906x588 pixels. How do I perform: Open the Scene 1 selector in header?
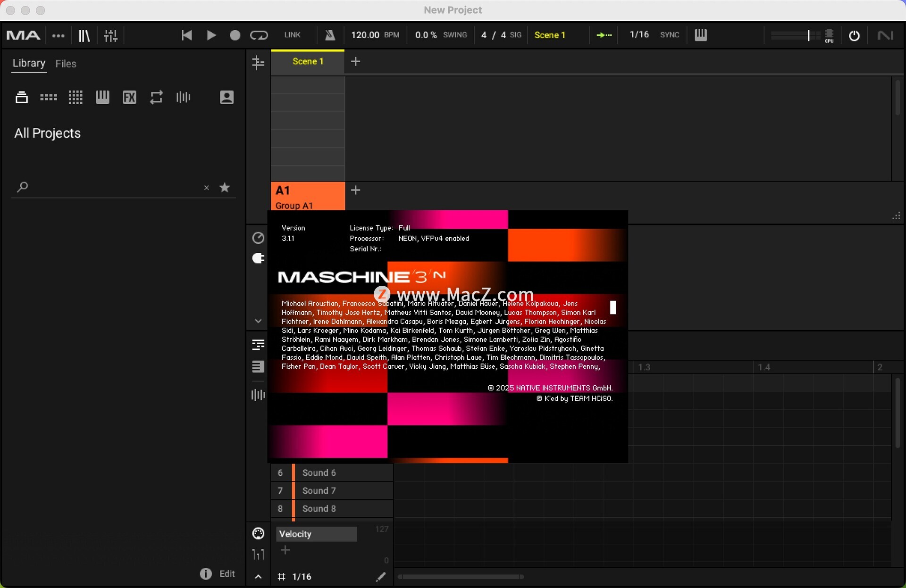(x=549, y=35)
